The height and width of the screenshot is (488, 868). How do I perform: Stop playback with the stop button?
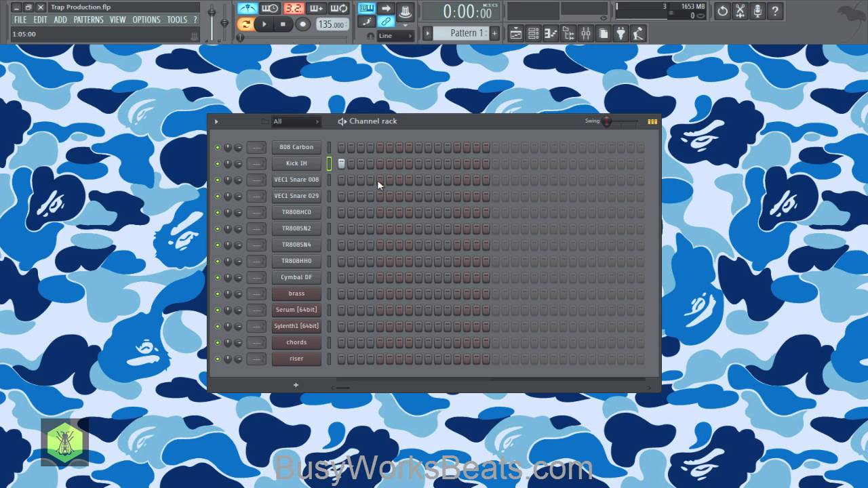283,24
